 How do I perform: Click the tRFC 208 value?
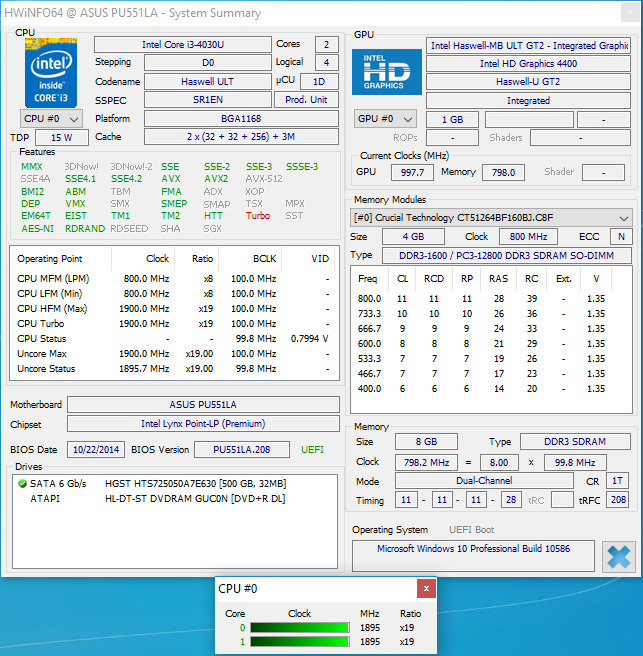(618, 500)
